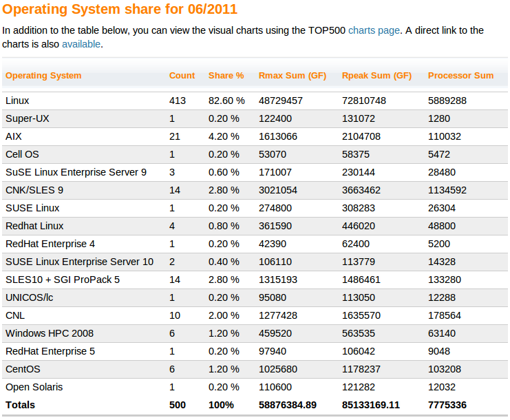
Task: Click the page title 'Operating System share for 06/2011'
Action: [120, 9]
